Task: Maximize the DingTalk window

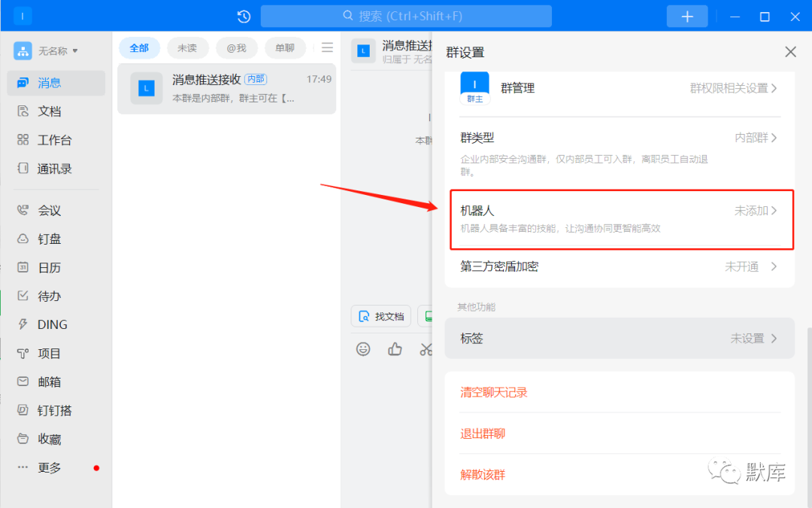Action: (x=765, y=17)
